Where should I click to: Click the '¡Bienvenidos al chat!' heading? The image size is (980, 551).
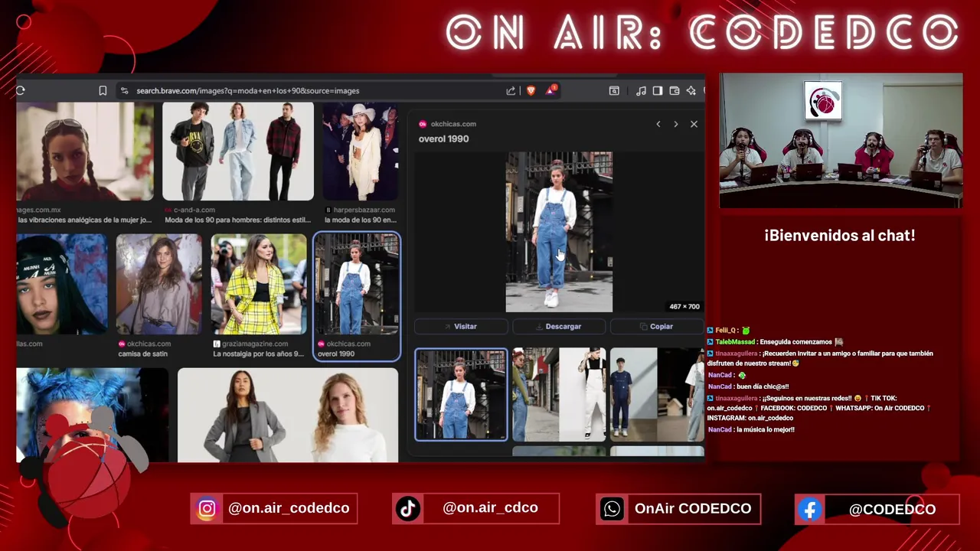pyautogui.click(x=840, y=236)
